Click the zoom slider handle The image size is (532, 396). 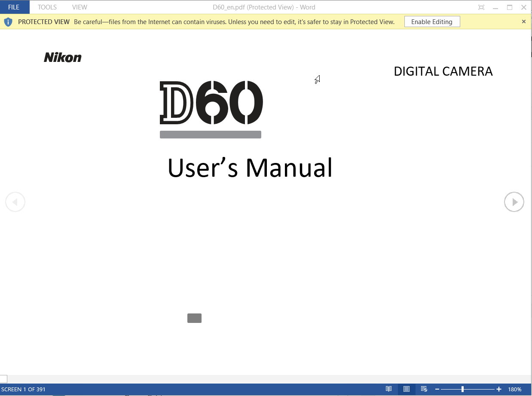pos(462,389)
